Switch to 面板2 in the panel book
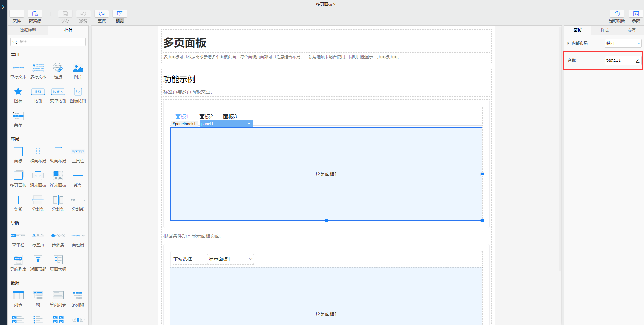 pos(206,116)
